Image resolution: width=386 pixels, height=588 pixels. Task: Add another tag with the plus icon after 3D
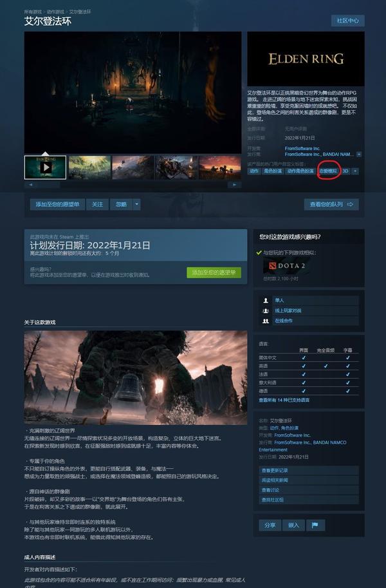tap(355, 171)
